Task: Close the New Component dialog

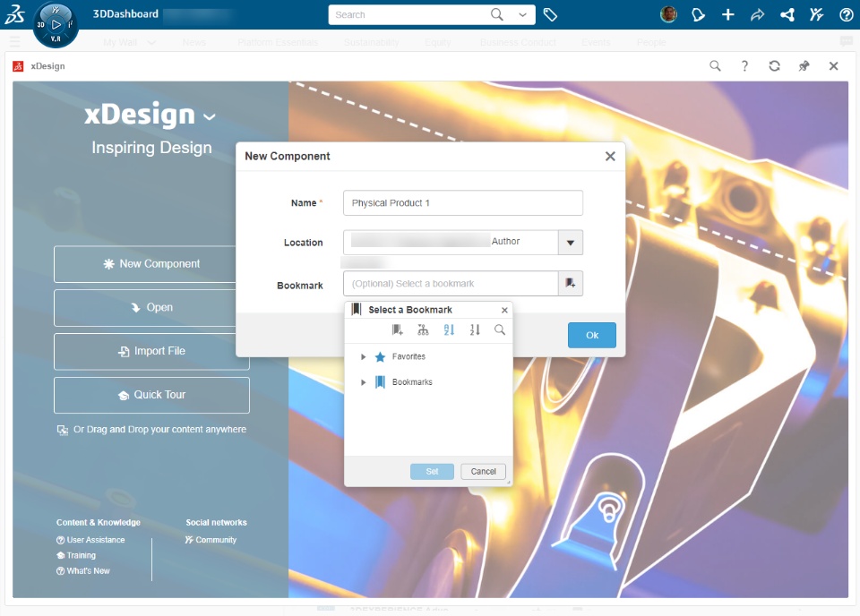Action: pos(610,156)
